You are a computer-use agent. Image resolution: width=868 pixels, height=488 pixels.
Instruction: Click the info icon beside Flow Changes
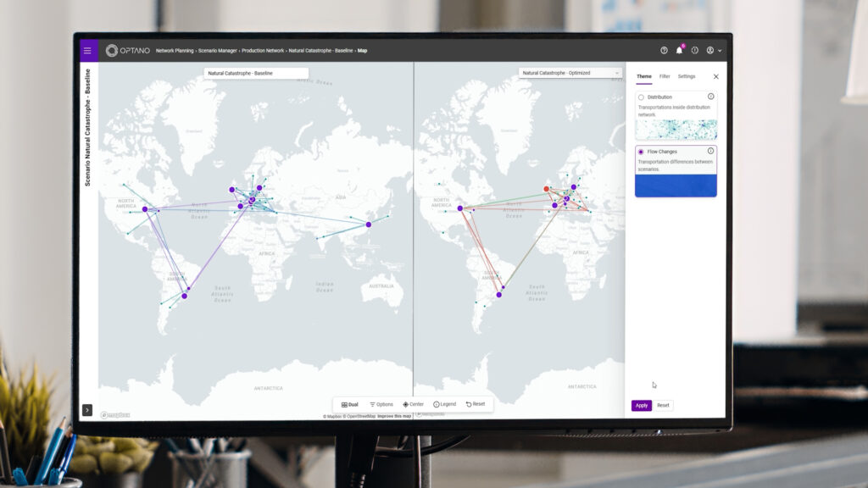[710, 151]
